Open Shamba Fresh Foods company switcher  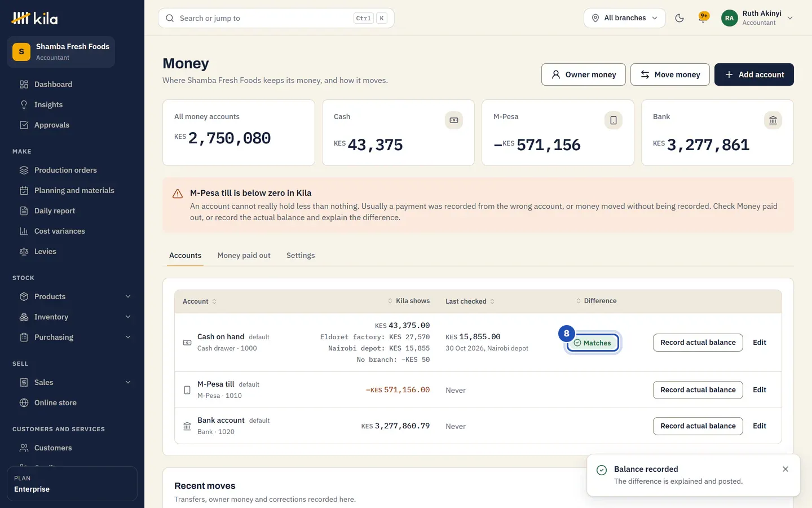coord(61,52)
